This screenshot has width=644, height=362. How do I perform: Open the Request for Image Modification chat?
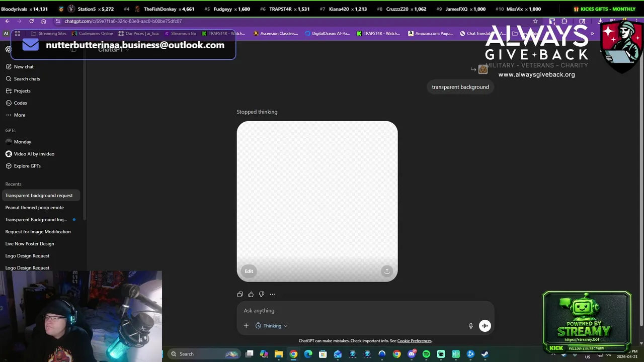41,232
